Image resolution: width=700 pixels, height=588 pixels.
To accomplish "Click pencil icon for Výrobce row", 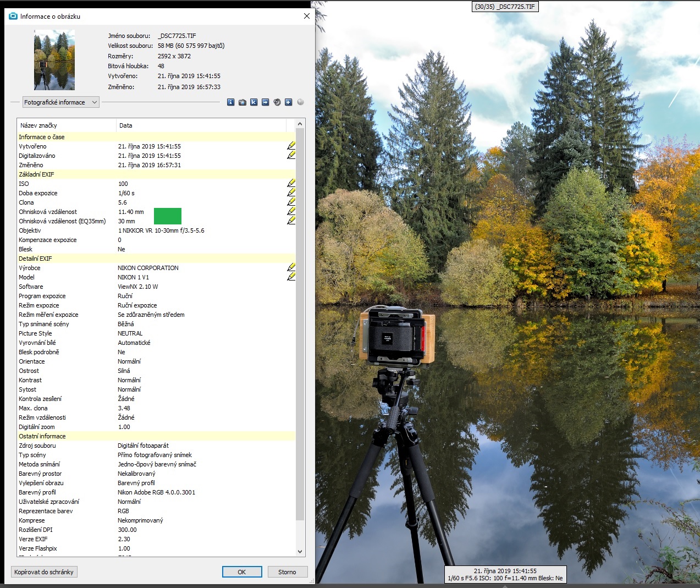I will pyautogui.click(x=291, y=267).
